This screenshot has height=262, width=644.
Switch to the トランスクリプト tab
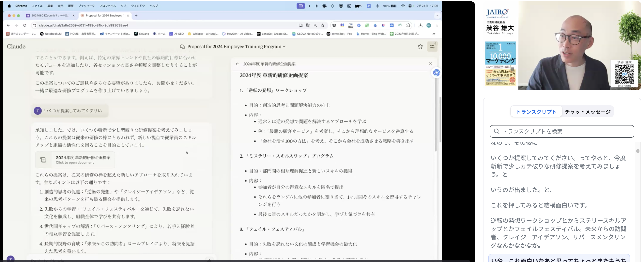536,112
